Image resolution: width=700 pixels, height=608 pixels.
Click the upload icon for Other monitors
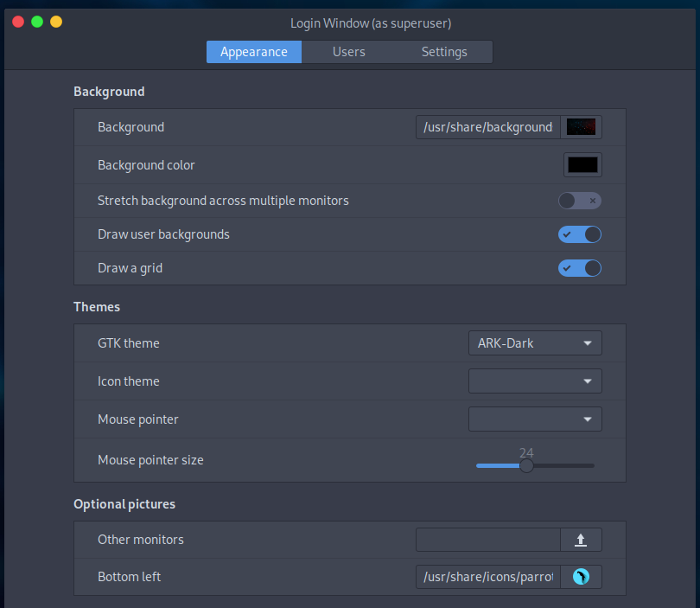pyautogui.click(x=581, y=540)
